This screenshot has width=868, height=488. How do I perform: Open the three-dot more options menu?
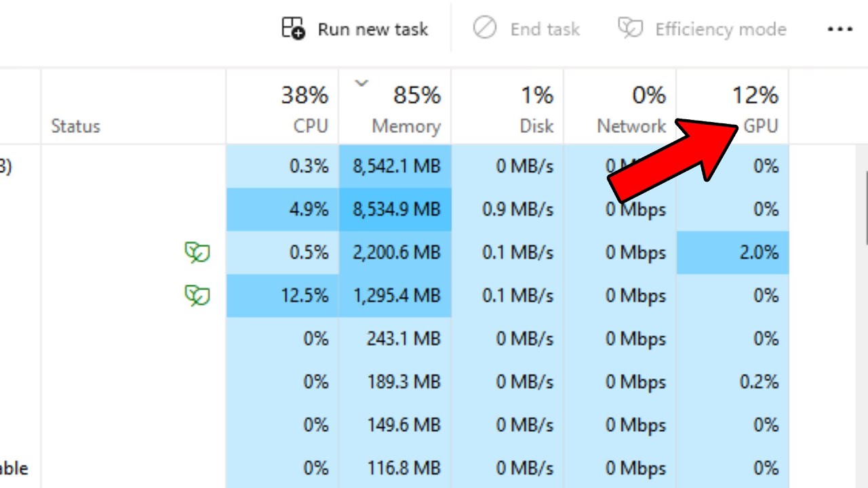pos(840,29)
